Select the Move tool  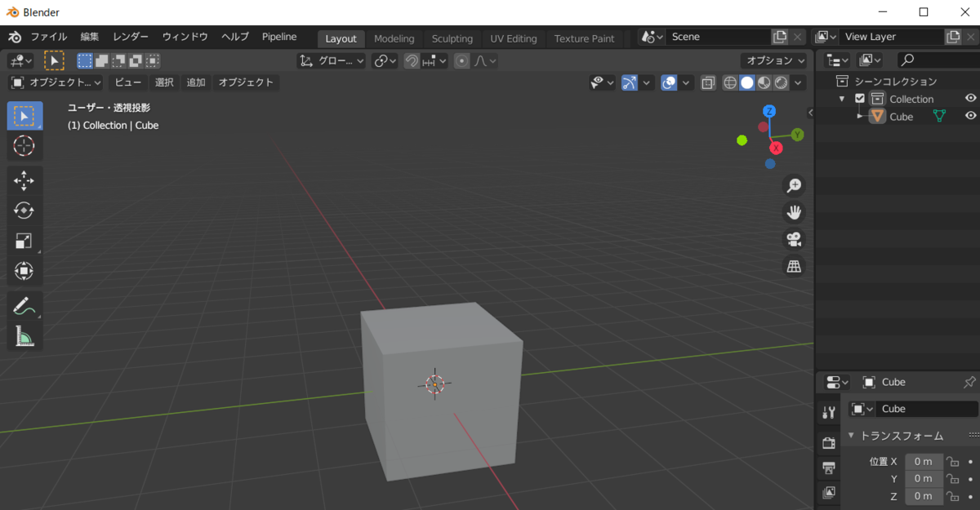[24, 180]
